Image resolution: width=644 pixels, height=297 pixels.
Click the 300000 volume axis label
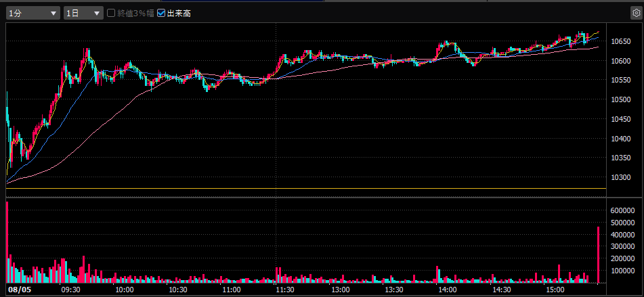tap(622, 246)
